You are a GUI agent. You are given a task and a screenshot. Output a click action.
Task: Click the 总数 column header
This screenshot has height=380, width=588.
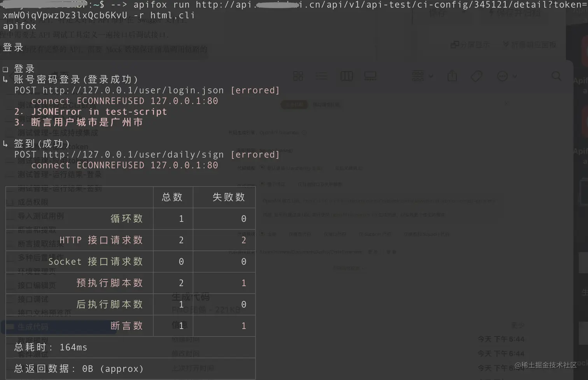coord(172,197)
